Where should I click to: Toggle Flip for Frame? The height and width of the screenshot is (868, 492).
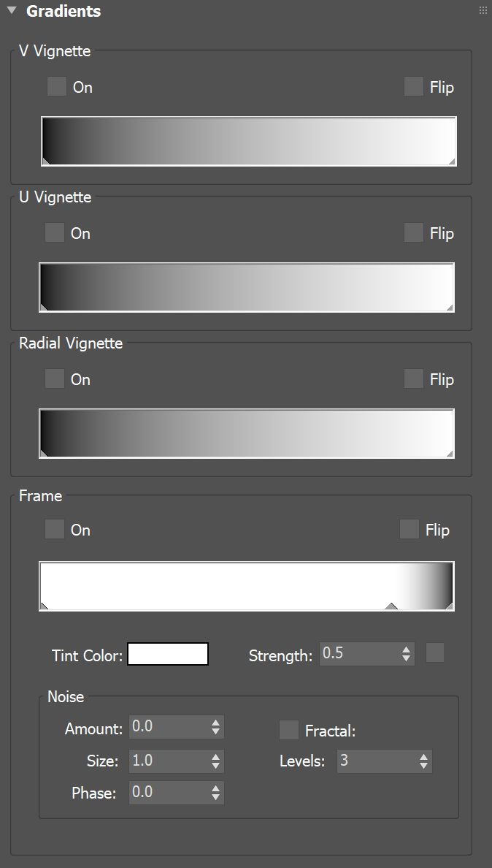[x=409, y=529]
